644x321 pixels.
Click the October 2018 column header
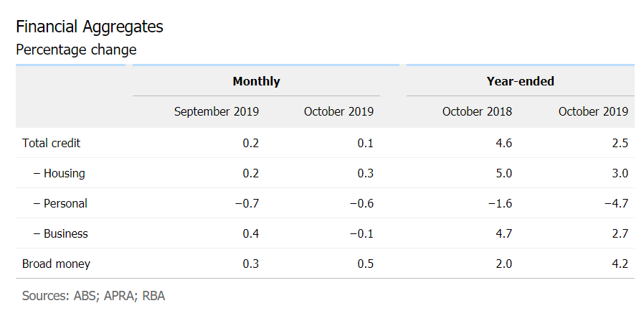click(x=477, y=111)
